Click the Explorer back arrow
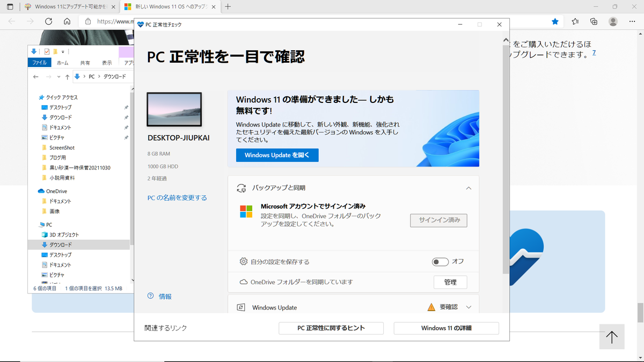 35,77
